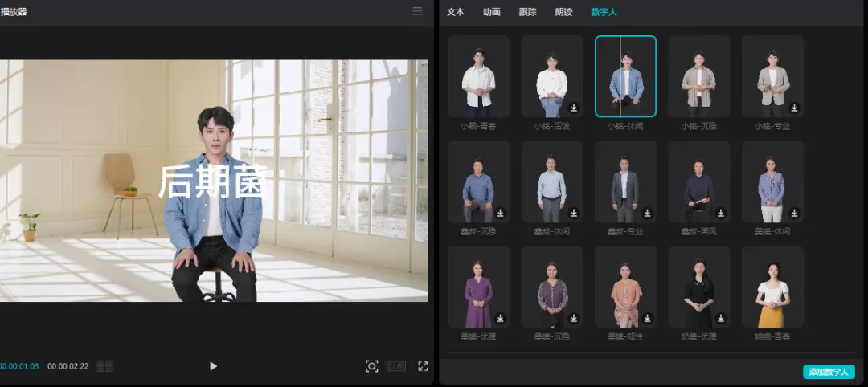This screenshot has width=868, height=387.
Task: Select the 婉婉-青春 digital human thumbnail
Action: [x=772, y=287]
